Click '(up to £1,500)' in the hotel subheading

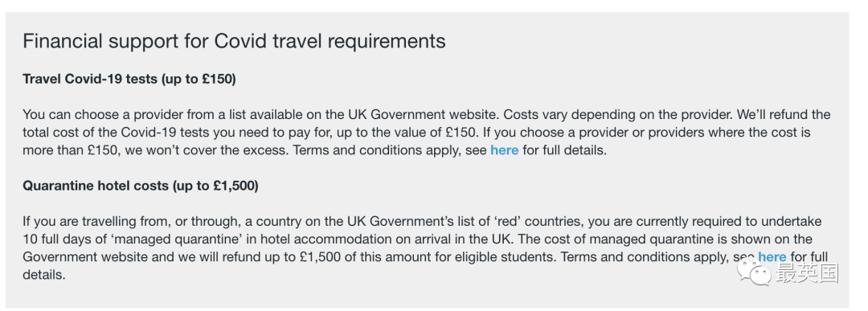click(x=215, y=186)
